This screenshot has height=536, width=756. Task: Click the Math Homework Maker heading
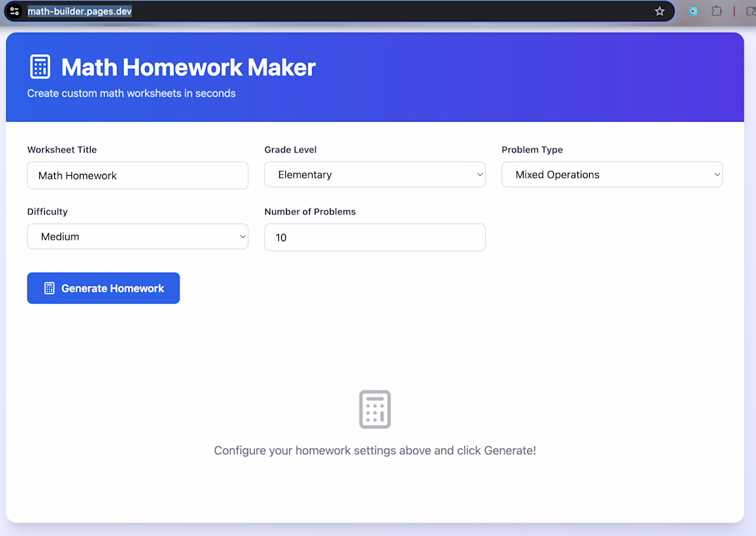[x=188, y=67]
